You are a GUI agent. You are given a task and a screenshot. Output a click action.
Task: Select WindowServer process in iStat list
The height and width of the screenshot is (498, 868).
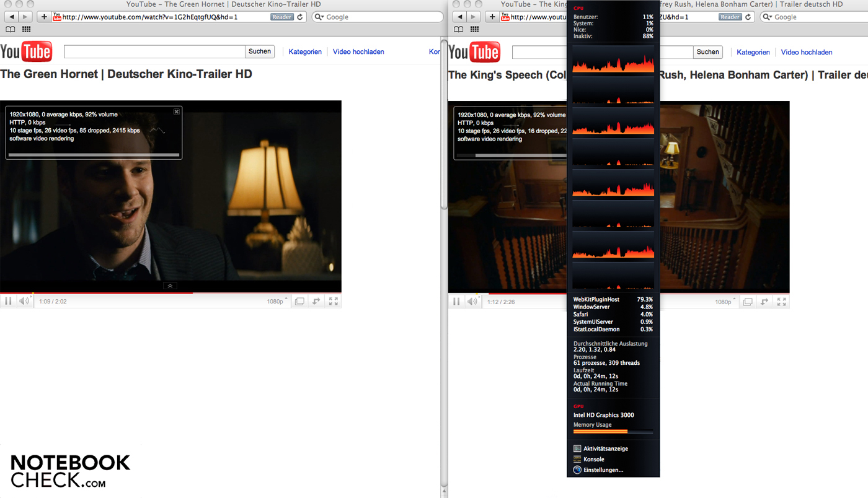pos(613,307)
